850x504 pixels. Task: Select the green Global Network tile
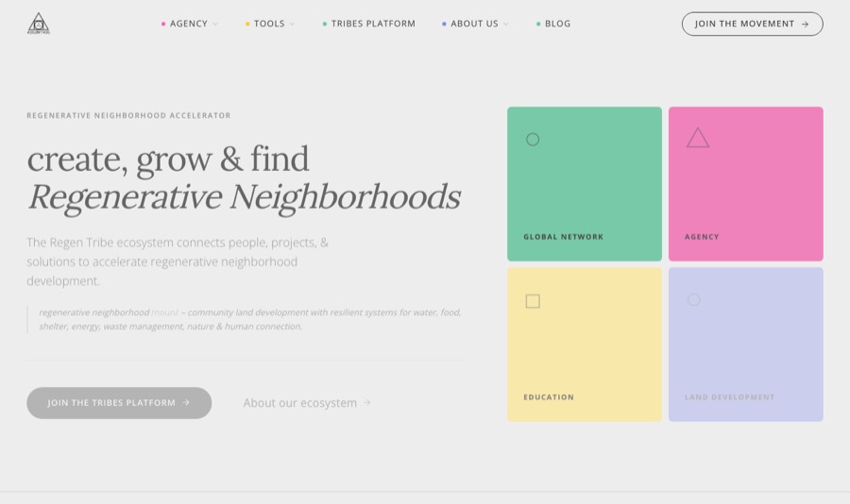point(585,184)
